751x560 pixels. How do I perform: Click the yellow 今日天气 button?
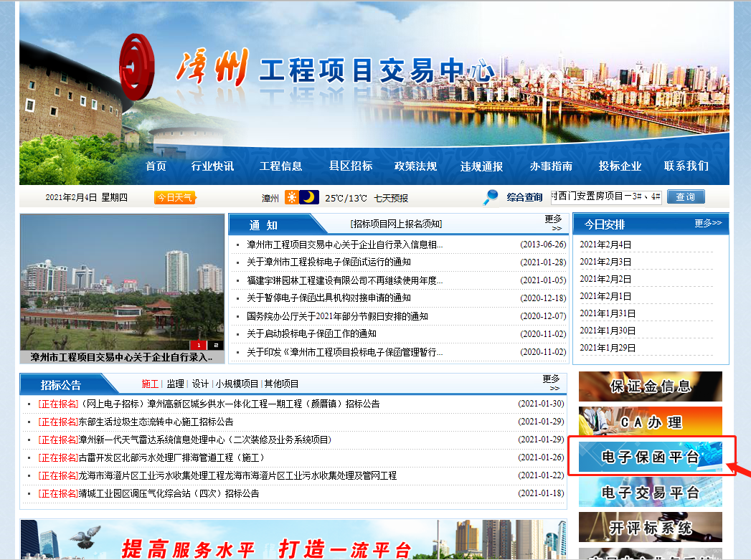tap(174, 196)
